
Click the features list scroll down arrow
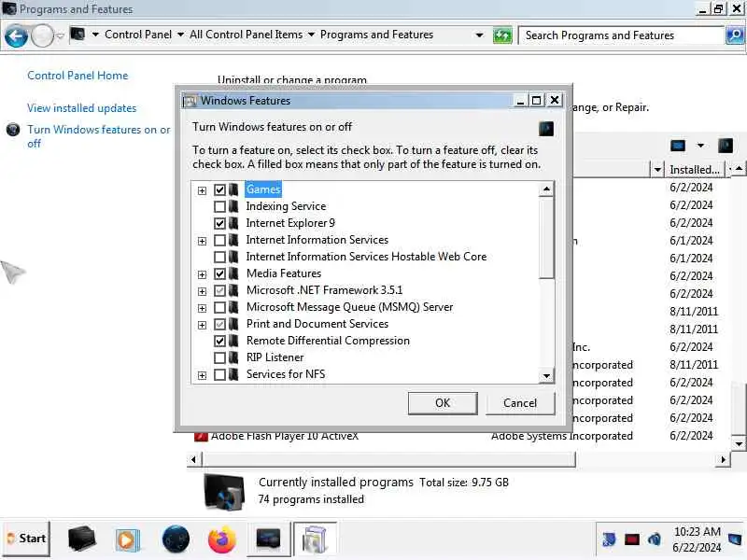pos(546,376)
